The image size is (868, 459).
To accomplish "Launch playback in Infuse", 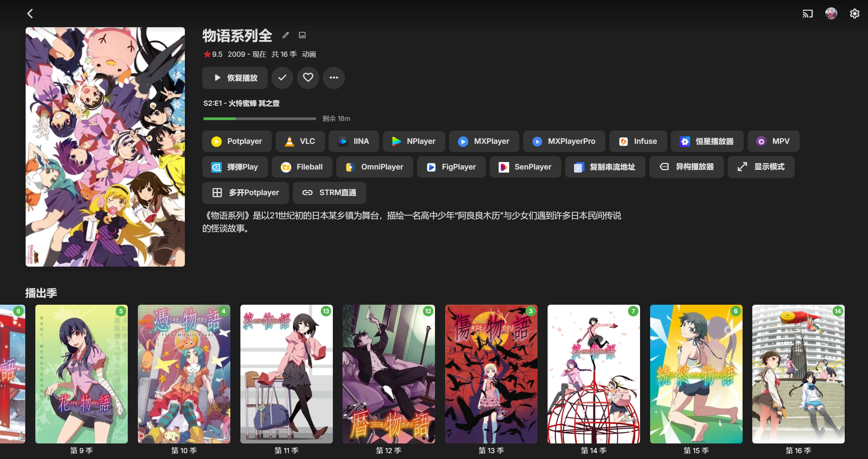I will (638, 141).
